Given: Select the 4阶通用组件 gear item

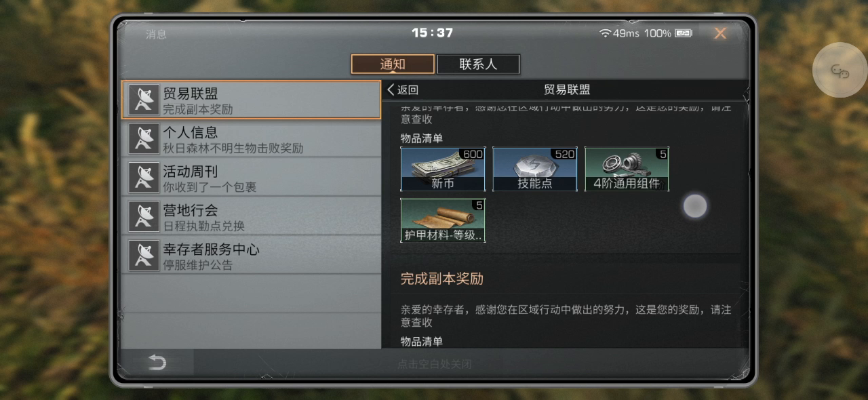Looking at the screenshot, I should pyautogui.click(x=627, y=169).
